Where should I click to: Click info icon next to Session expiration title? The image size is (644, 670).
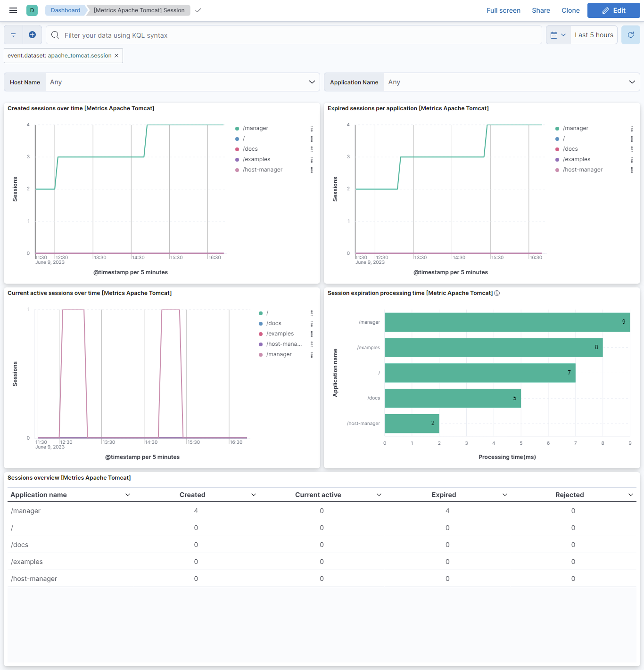[497, 293]
